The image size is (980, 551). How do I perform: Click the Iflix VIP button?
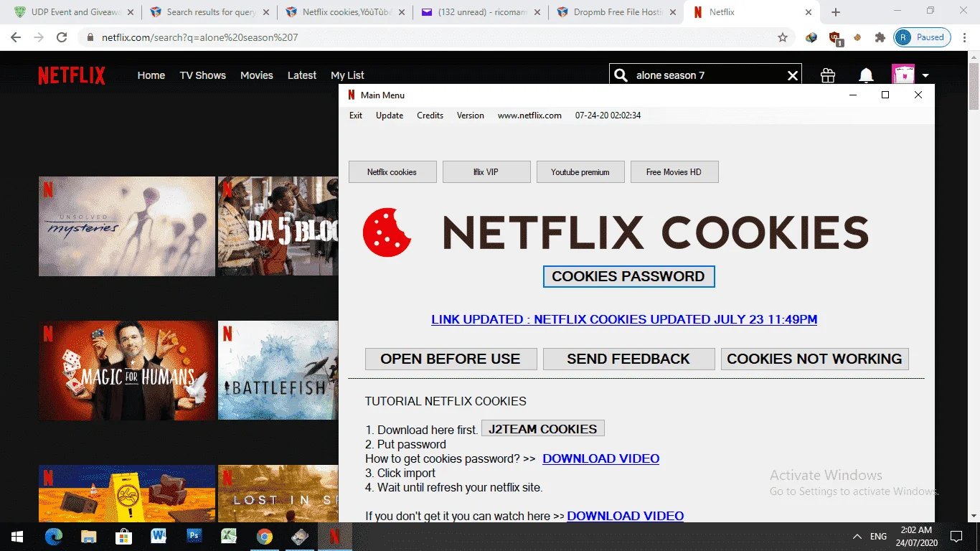pos(486,172)
